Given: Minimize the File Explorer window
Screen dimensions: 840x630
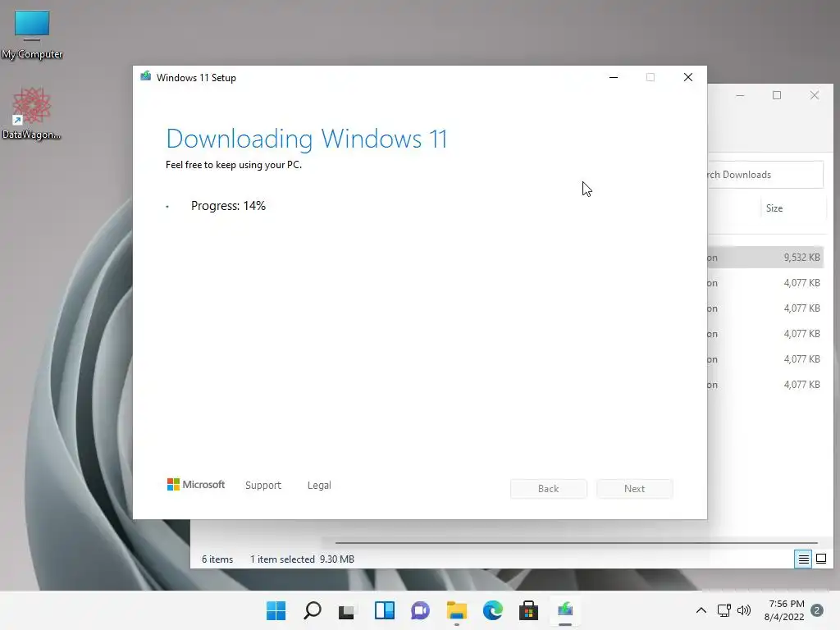Looking at the screenshot, I should click(x=740, y=95).
